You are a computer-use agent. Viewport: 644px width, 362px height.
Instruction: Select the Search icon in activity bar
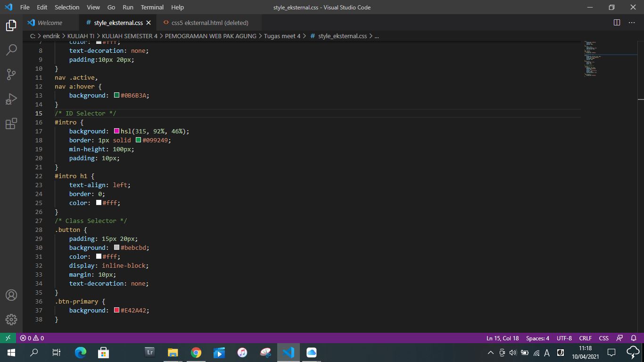point(11,50)
